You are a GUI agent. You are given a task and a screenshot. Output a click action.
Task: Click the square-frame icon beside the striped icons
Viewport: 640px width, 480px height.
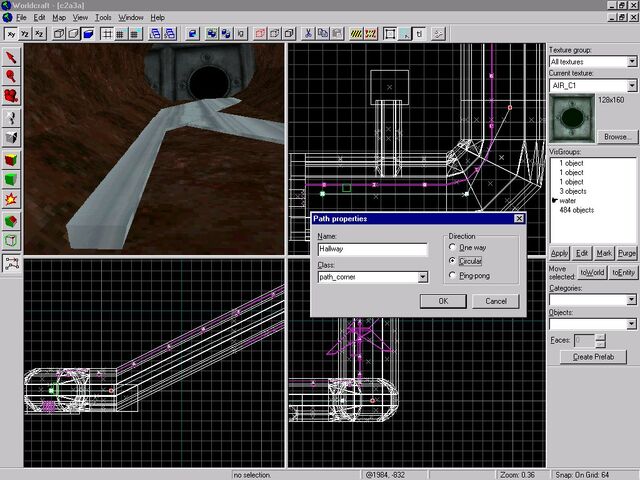tap(390, 34)
